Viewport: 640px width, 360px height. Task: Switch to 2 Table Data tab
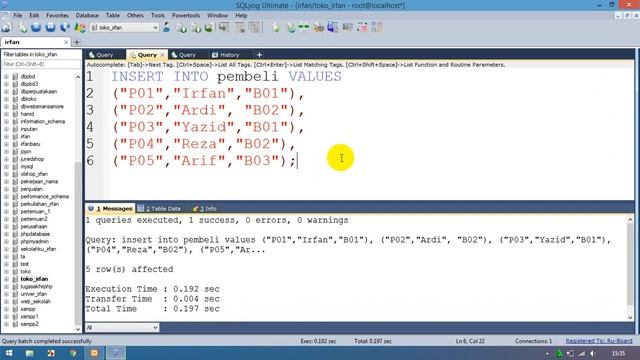click(159, 209)
